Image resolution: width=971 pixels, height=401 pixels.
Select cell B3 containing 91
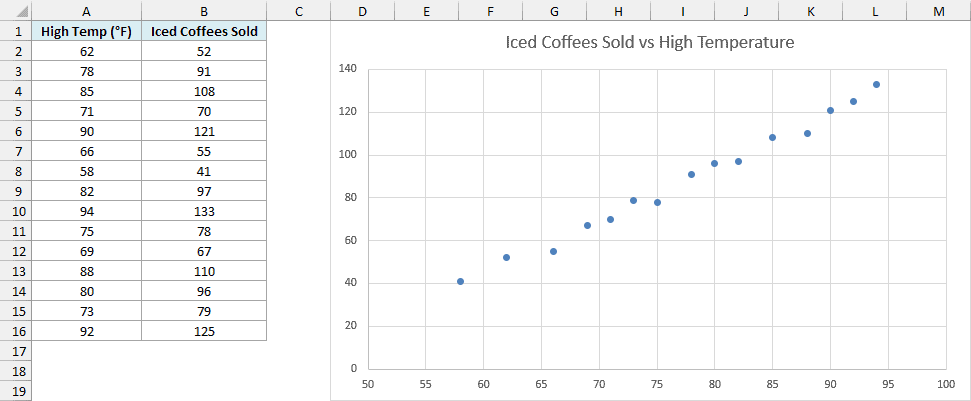[204, 71]
